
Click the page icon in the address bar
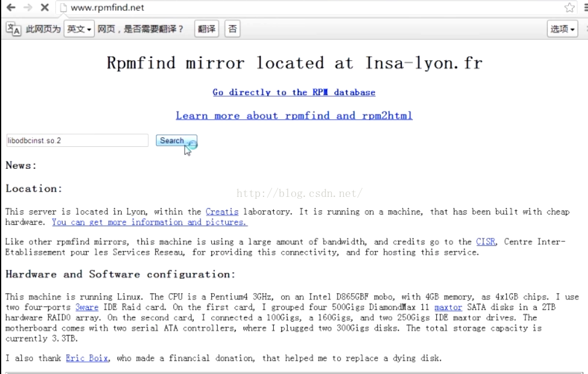tap(63, 7)
